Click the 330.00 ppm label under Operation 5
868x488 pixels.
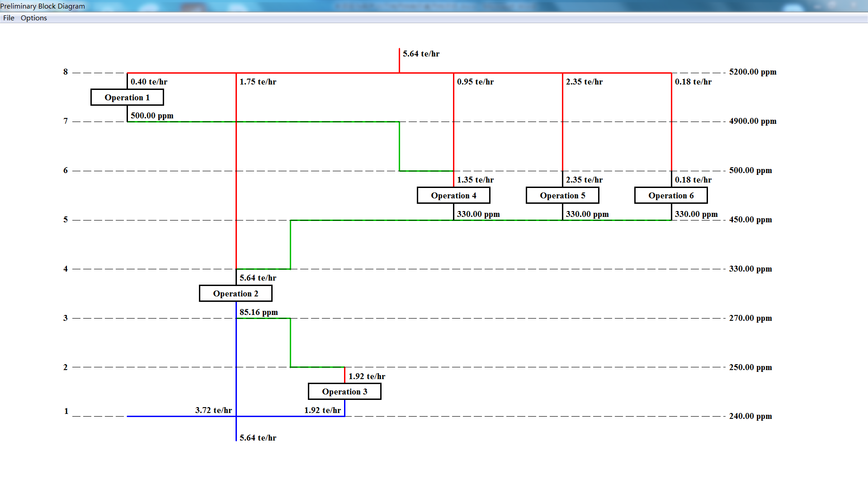[x=587, y=214]
